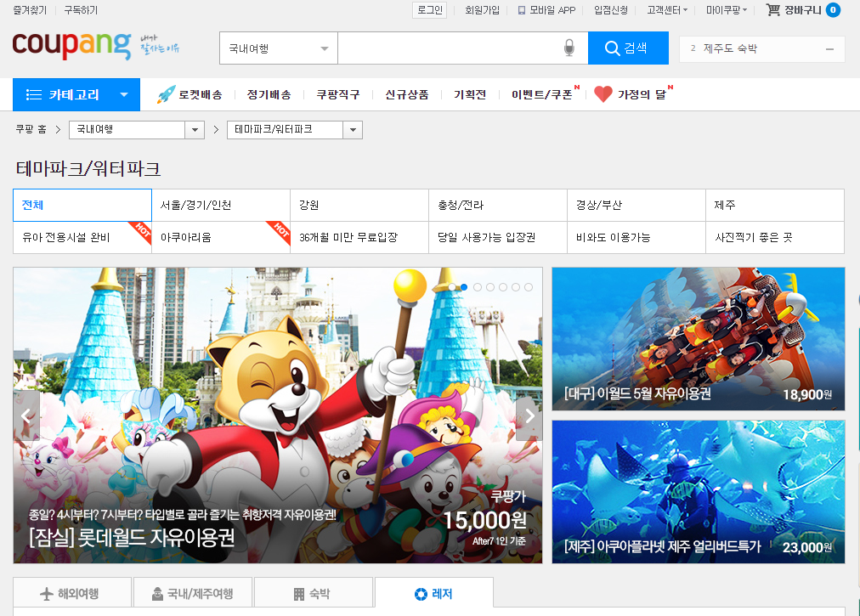Click the 로그인 button
The image size is (860, 616).
(429, 10)
